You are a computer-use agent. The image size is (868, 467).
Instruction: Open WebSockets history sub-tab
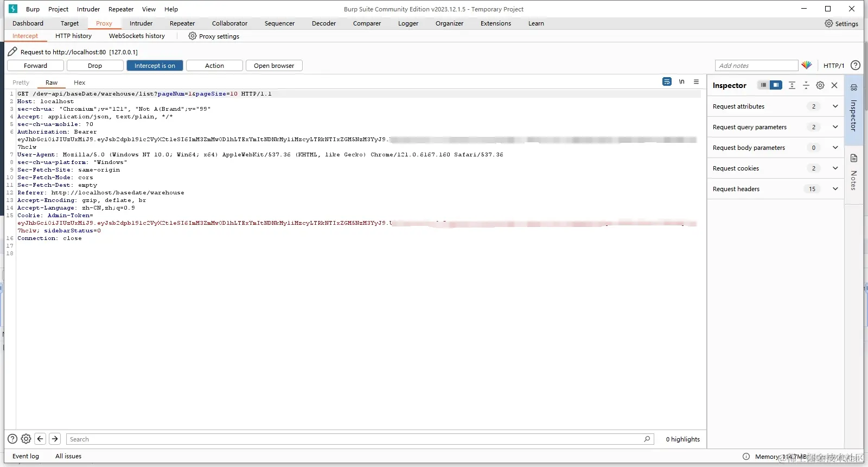tap(137, 36)
